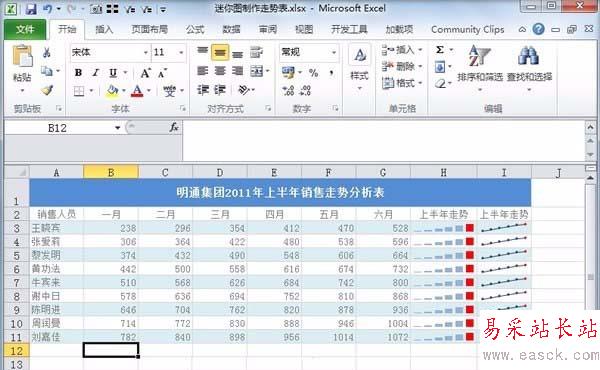Open the 格式 Format cells menu
Screen dimensions: 600x370
(x=402, y=83)
